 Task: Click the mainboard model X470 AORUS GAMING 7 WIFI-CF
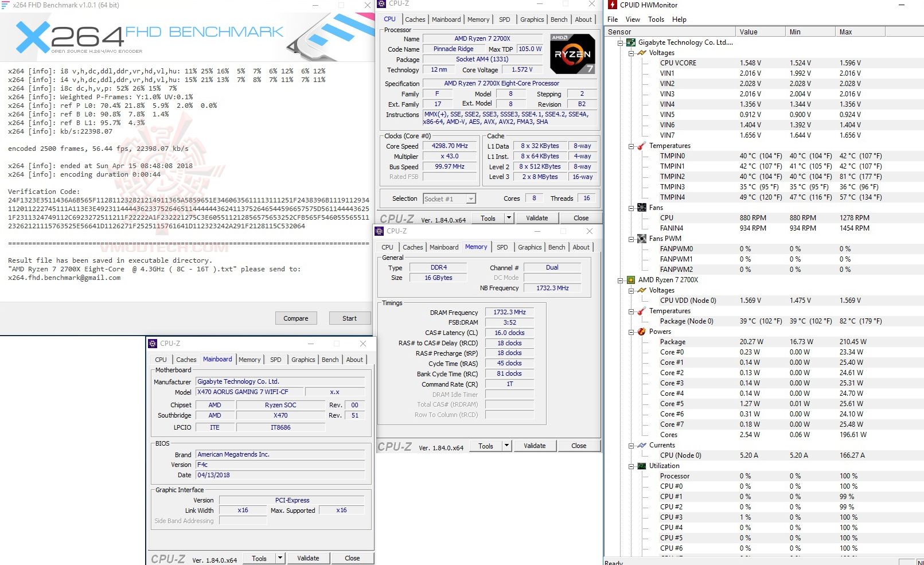249,392
